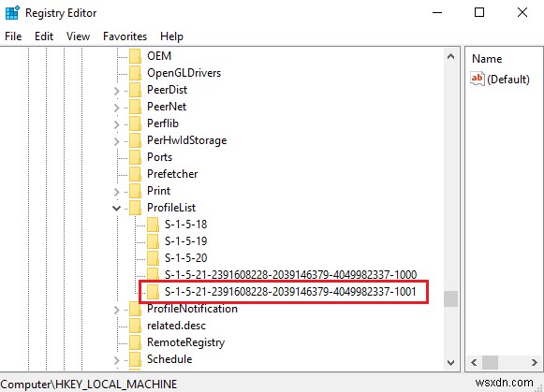The height and width of the screenshot is (392, 544).
Task: Maximize the Registry Editor window
Action: click(479, 13)
